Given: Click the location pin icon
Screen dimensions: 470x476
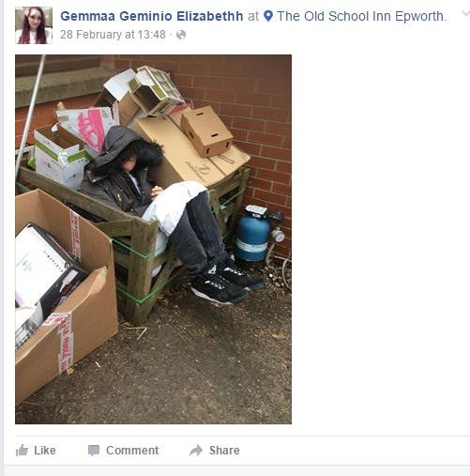Looking at the screenshot, I should [268, 16].
